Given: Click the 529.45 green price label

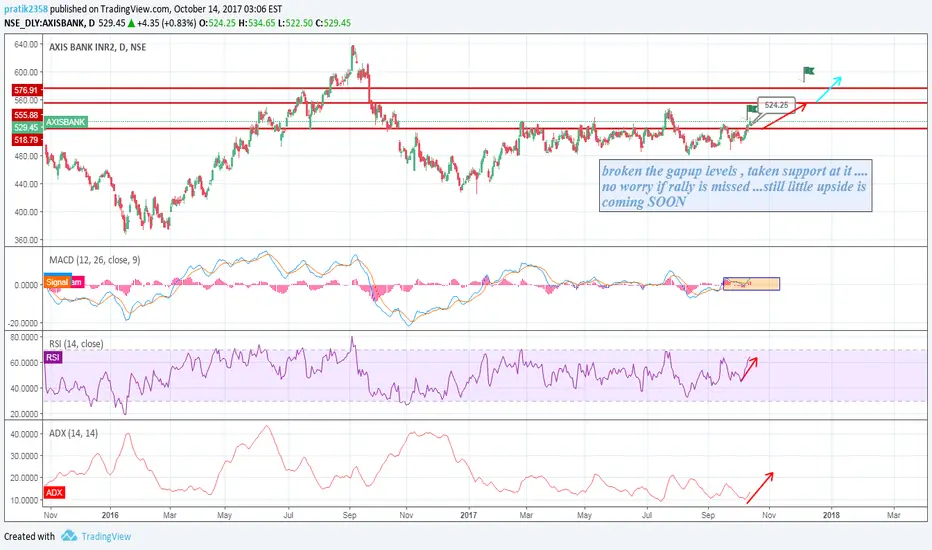Looking at the screenshot, I should coord(26,127).
